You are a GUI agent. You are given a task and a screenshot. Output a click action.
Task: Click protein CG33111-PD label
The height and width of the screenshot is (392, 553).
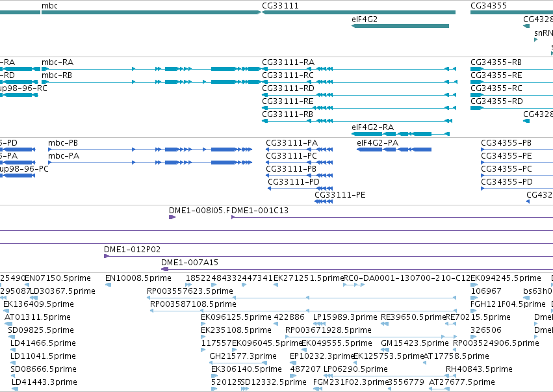[294, 182]
